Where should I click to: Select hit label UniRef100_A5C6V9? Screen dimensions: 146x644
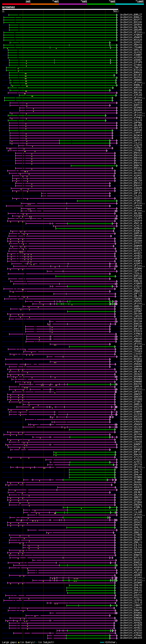[x=131, y=638]
